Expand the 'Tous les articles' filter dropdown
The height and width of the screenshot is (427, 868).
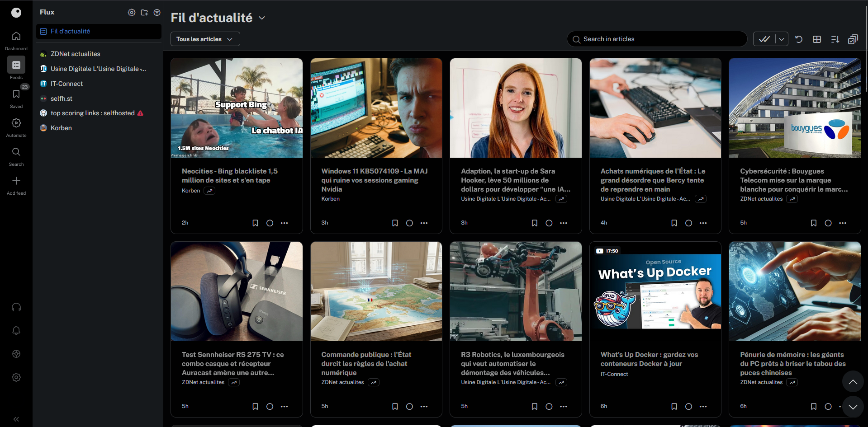pyautogui.click(x=205, y=39)
